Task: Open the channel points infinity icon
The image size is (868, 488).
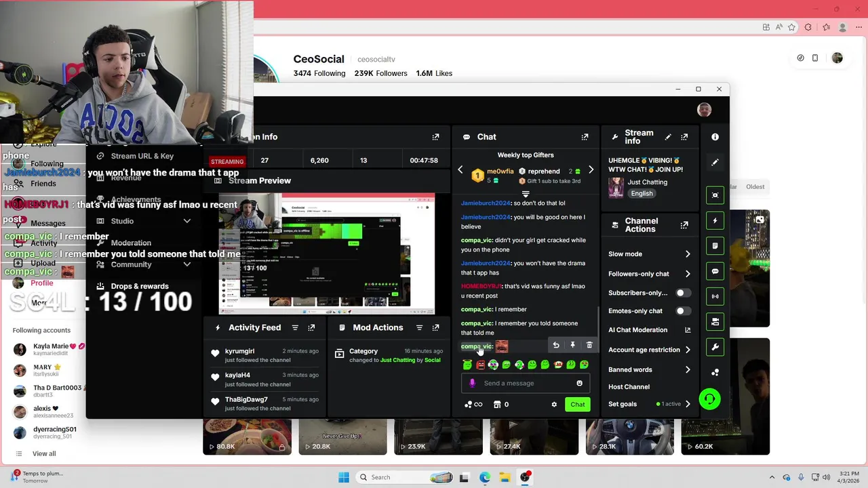Action: 473,405
